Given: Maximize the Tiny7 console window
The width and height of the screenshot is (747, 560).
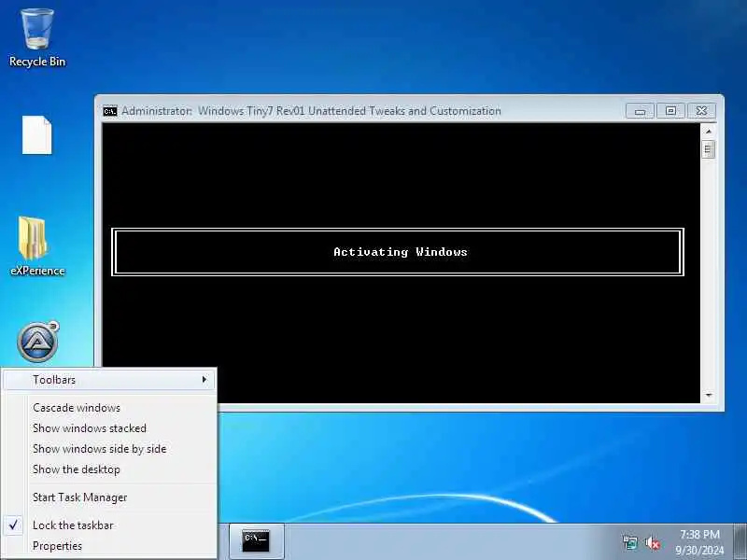Looking at the screenshot, I should [x=670, y=111].
